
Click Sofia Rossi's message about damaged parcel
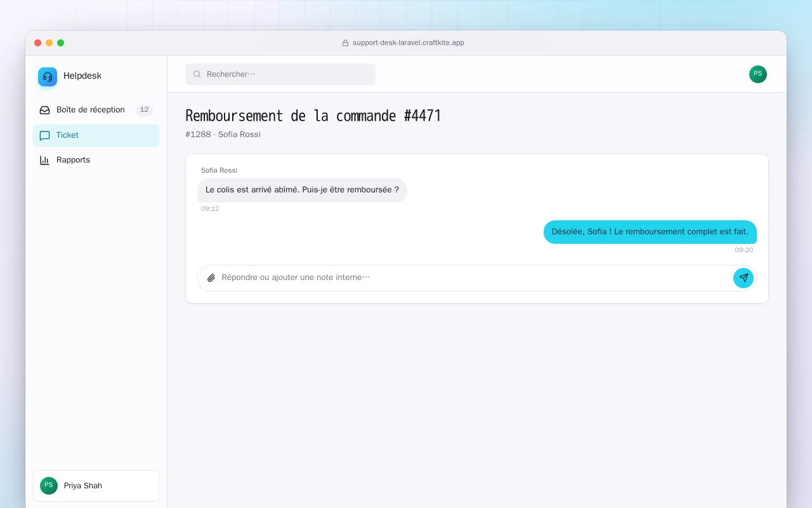(302, 190)
